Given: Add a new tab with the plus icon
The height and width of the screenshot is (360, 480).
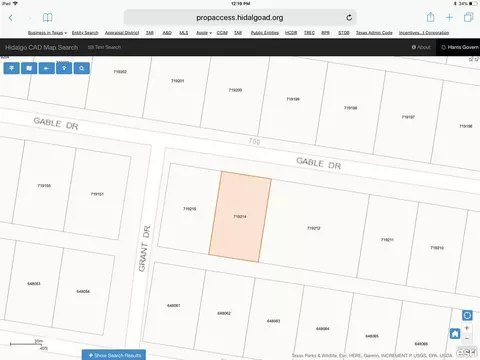Looking at the screenshot, I should (x=449, y=18).
